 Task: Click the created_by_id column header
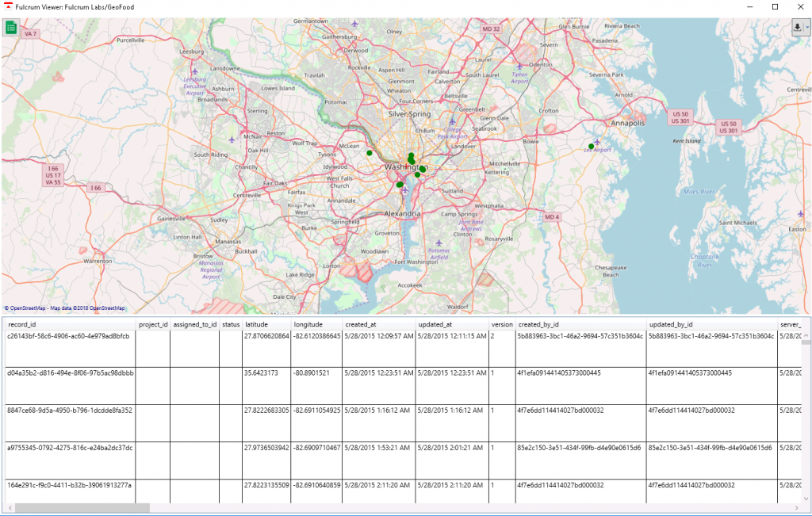(580, 324)
